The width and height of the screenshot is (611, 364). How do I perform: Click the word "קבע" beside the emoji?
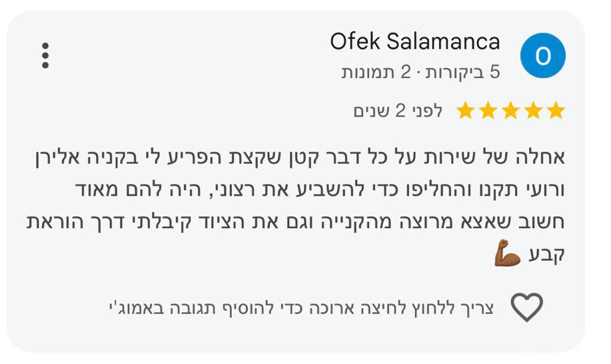click(547, 255)
